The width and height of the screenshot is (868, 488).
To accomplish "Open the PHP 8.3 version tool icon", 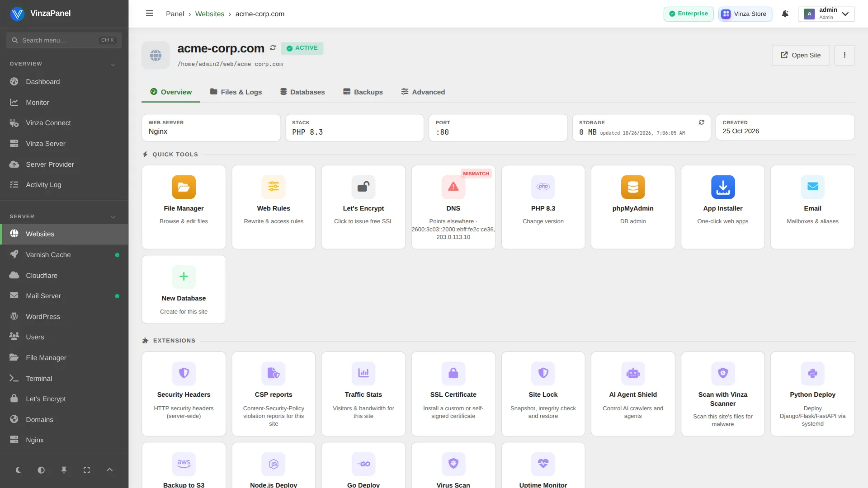I will (x=543, y=187).
